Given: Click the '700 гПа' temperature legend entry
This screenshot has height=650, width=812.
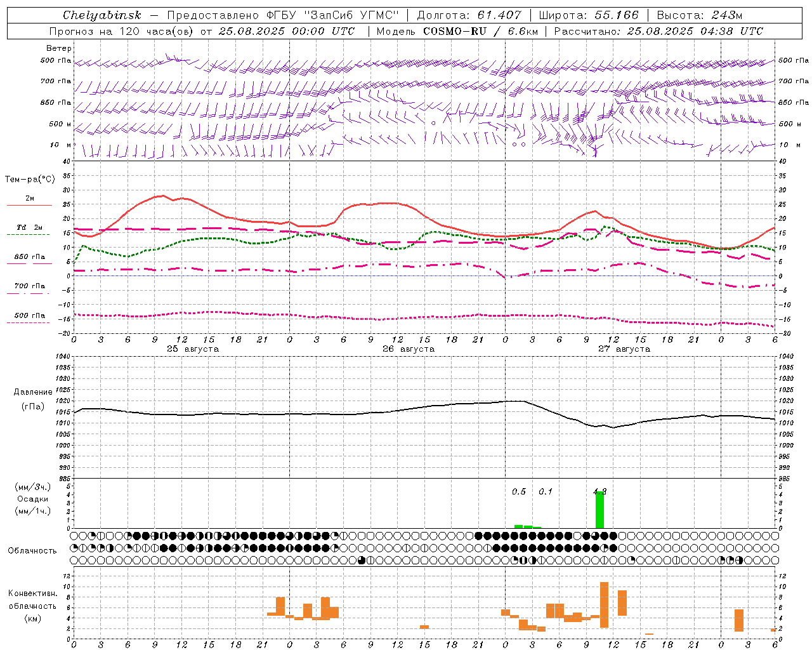Looking at the screenshot, I should (29, 286).
